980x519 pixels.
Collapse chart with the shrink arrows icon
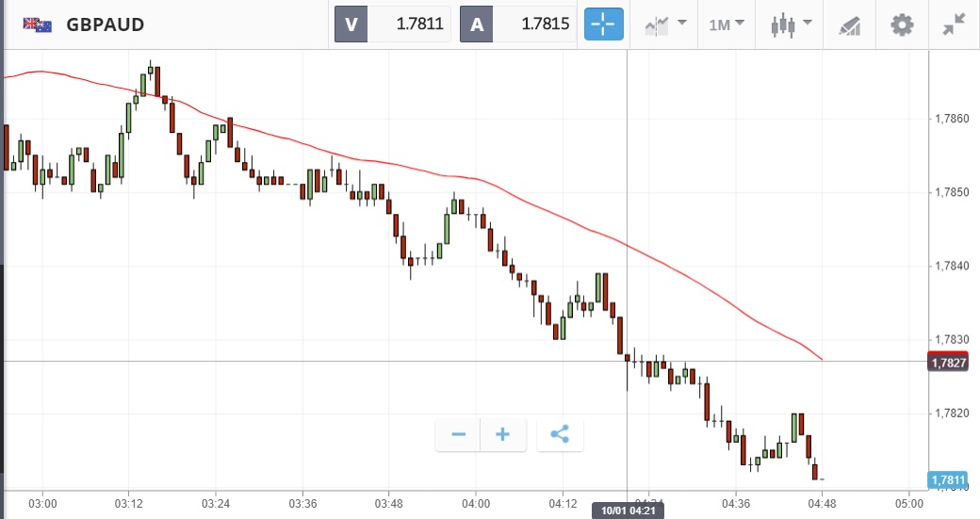click(954, 24)
